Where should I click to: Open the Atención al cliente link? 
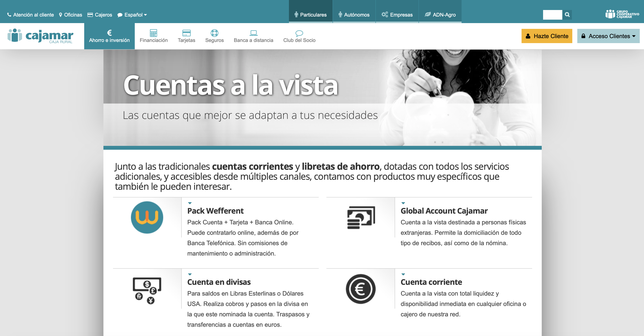click(x=31, y=15)
